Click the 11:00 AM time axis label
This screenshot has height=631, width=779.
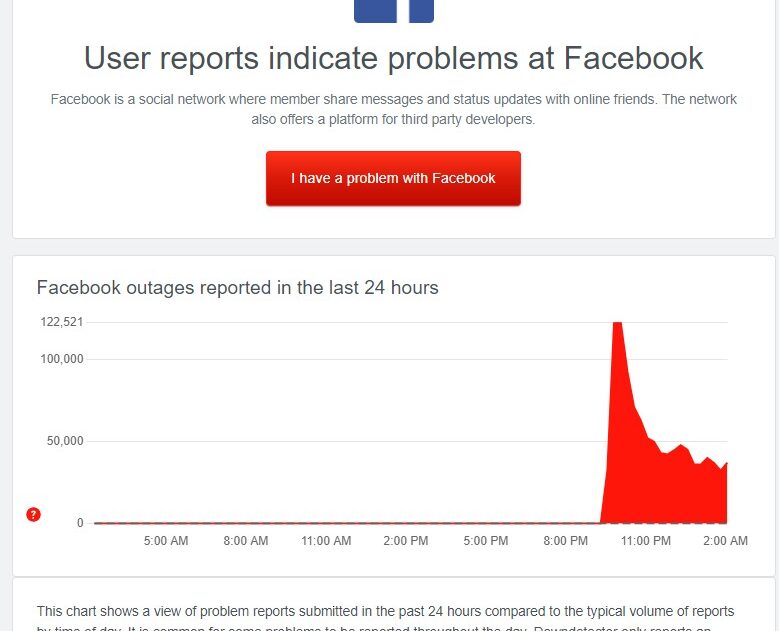point(326,541)
